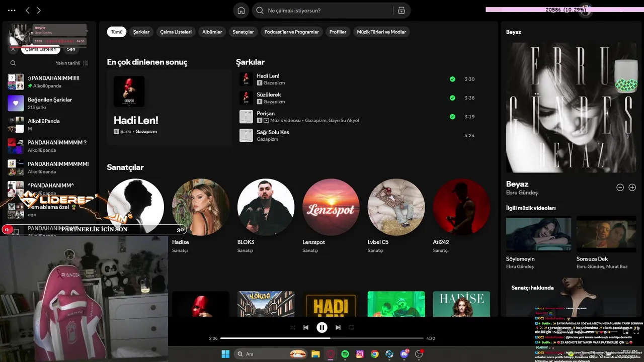This screenshot has height=362, width=644.
Task: Open the BLOK3 artist card
Action: [x=266, y=216]
